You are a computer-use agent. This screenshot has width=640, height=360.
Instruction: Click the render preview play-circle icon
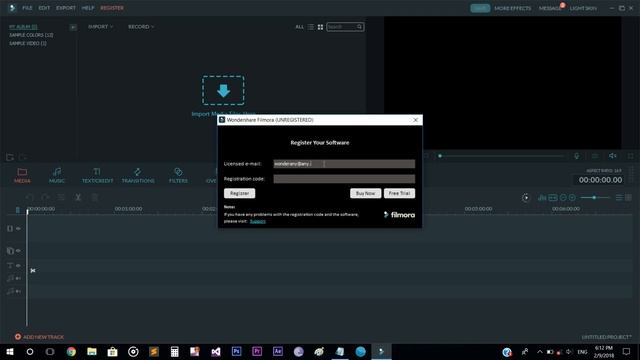point(526,198)
